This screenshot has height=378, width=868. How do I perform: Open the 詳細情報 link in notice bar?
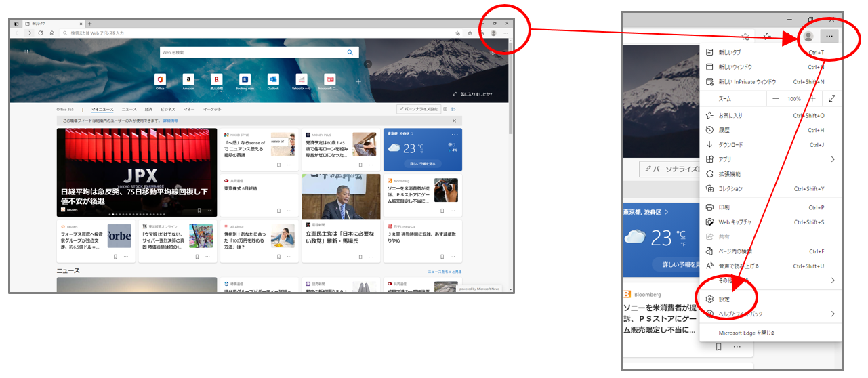[171, 121]
